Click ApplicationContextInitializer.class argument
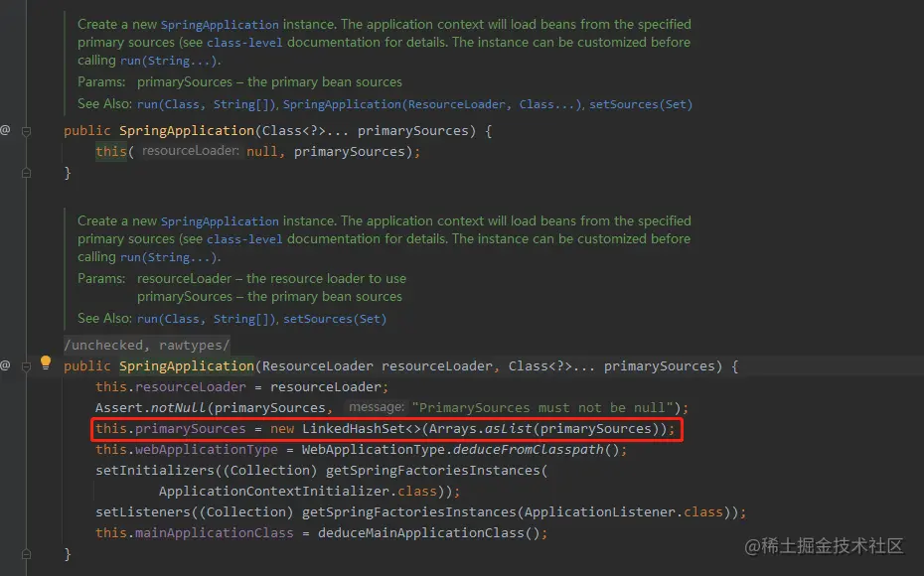Screen dimensions: 924x576 click(x=298, y=492)
